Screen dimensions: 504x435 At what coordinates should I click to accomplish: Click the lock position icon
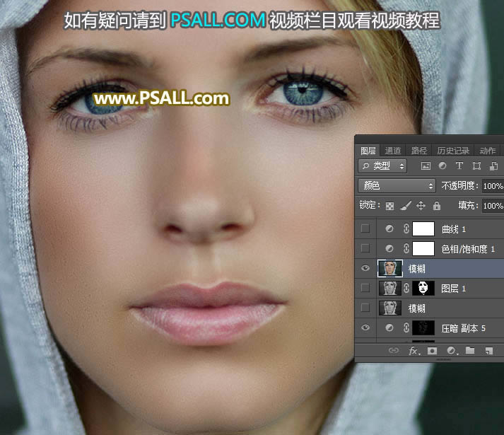(x=421, y=206)
